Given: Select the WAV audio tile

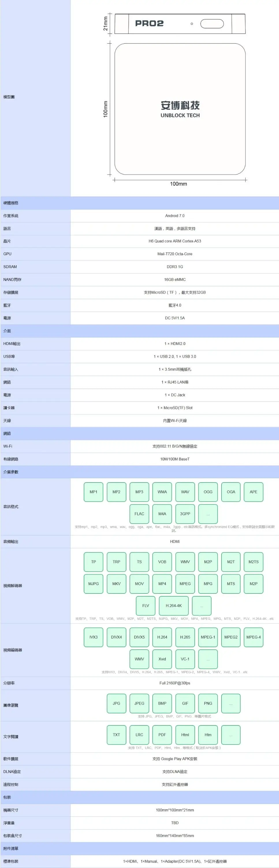Looking at the screenshot, I should tap(185, 492).
